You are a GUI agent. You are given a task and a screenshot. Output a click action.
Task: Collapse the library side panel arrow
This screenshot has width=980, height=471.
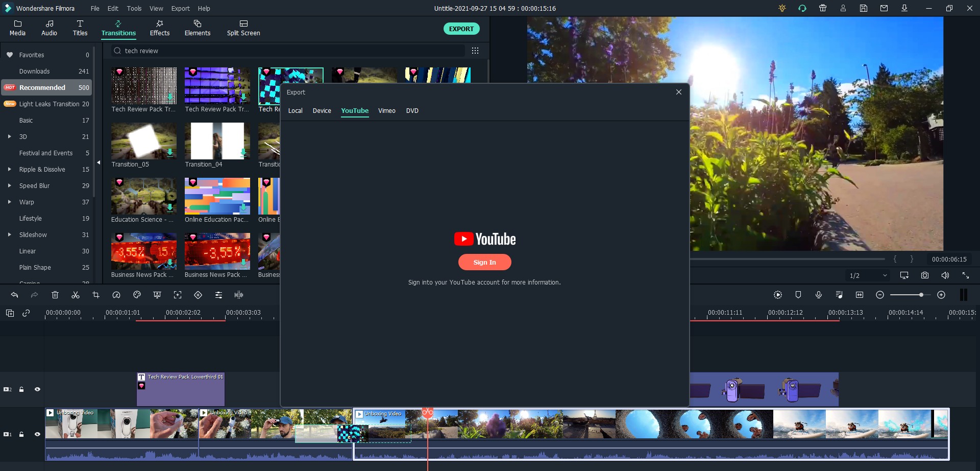pos(99,162)
